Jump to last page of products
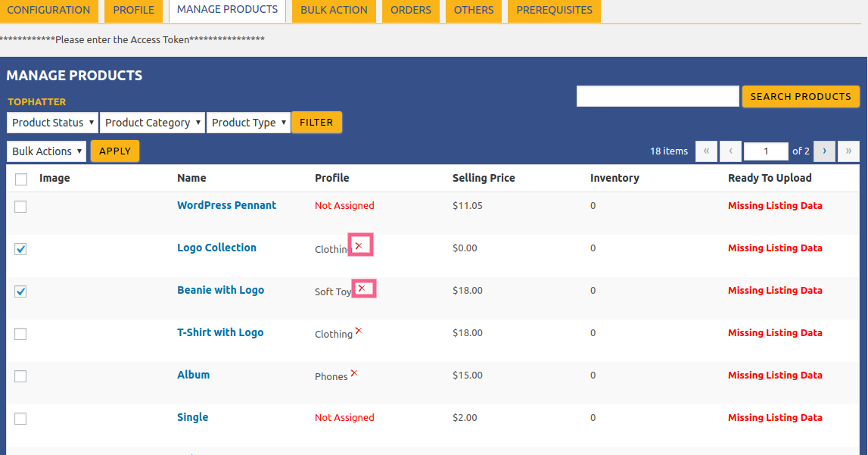 [x=848, y=151]
